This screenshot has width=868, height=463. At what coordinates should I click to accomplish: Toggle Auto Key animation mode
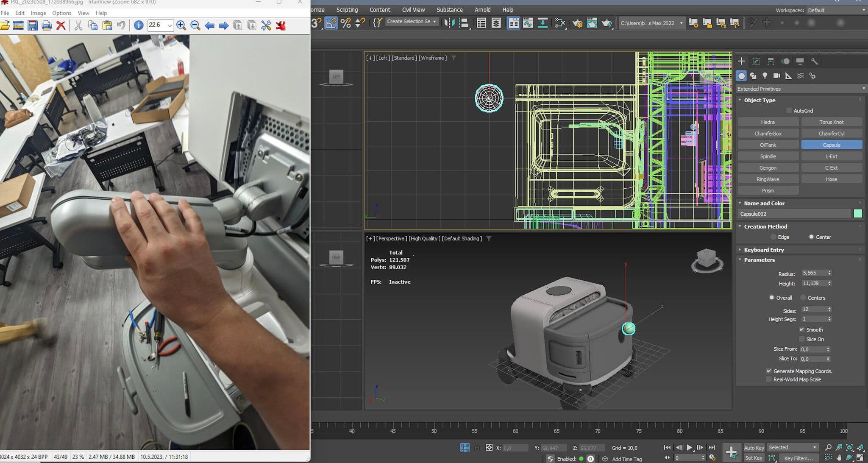[754, 448]
